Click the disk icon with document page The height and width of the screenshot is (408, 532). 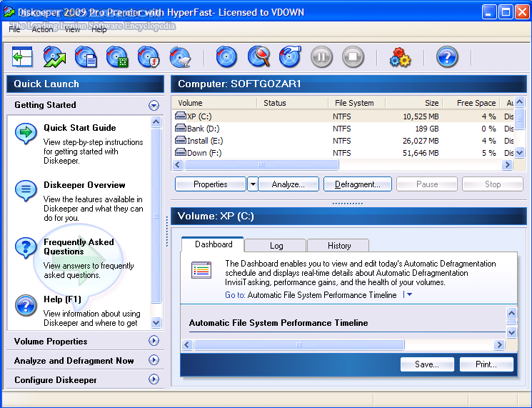click(86, 56)
